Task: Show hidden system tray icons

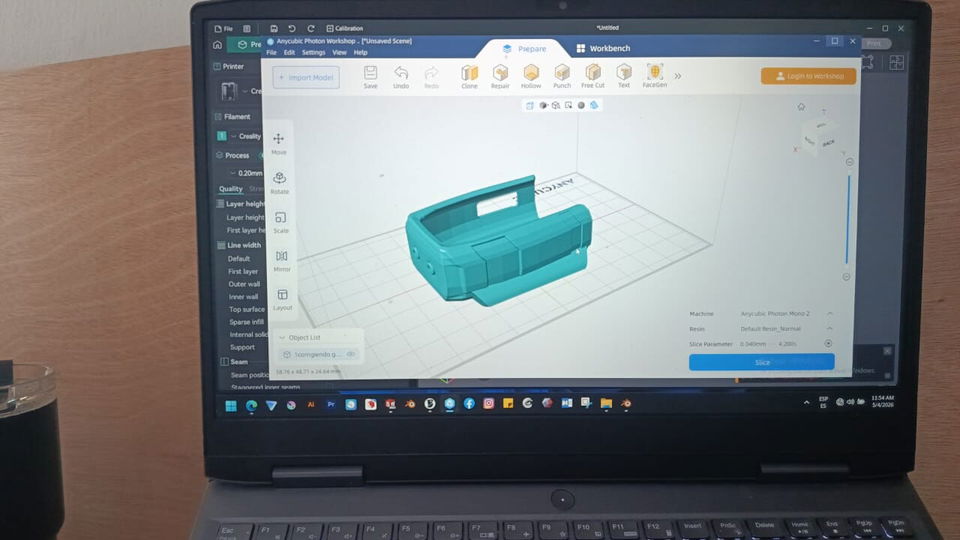Action: coord(806,402)
